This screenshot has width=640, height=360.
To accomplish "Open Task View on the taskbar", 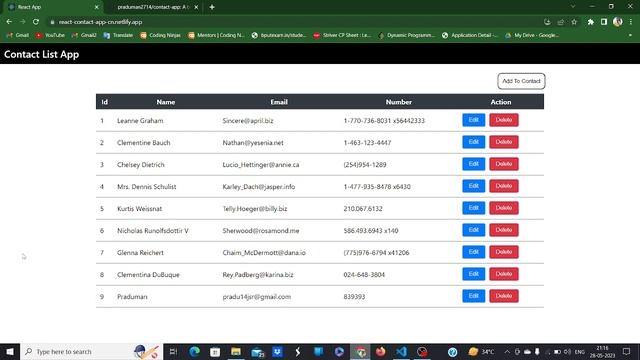I will tap(173, 351).
